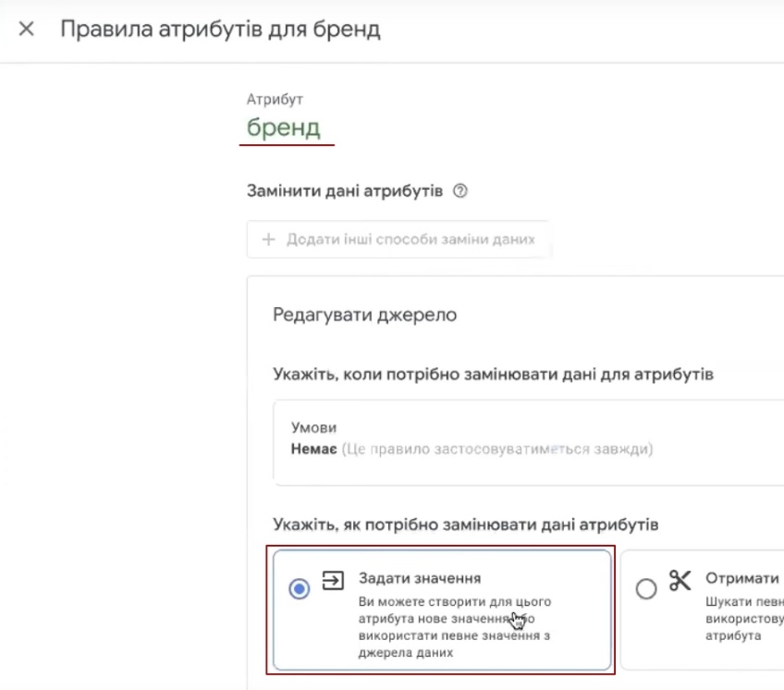The image size is (784, 690).
Task: Click the Задати значення option title
Action: (420, 579)
